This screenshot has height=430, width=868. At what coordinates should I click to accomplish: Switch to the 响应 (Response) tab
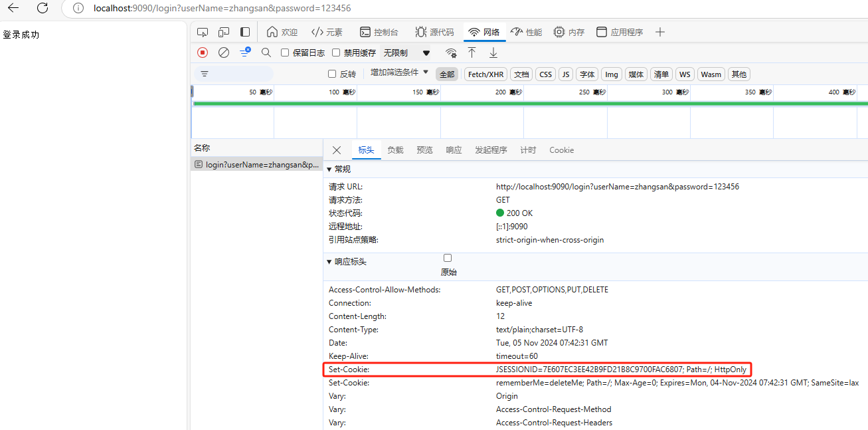point(454,150)
